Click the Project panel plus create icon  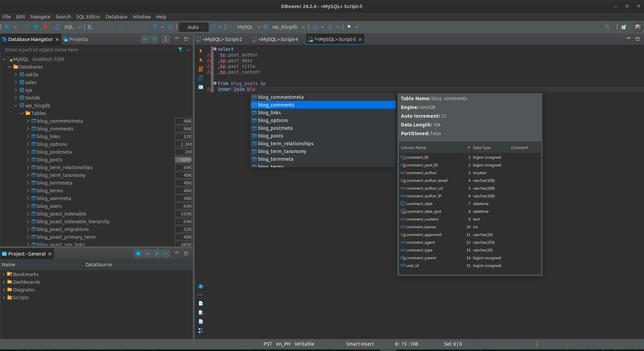(x=156, y=253)
